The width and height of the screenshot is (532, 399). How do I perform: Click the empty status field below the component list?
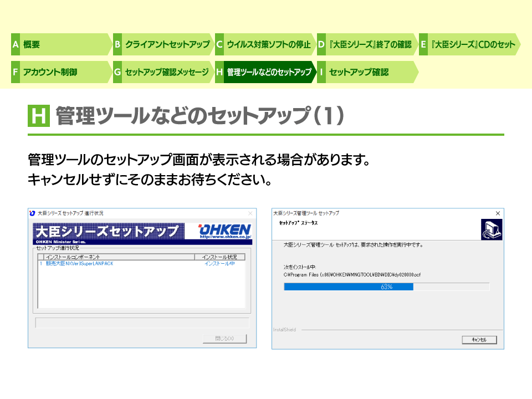[142, 323]
